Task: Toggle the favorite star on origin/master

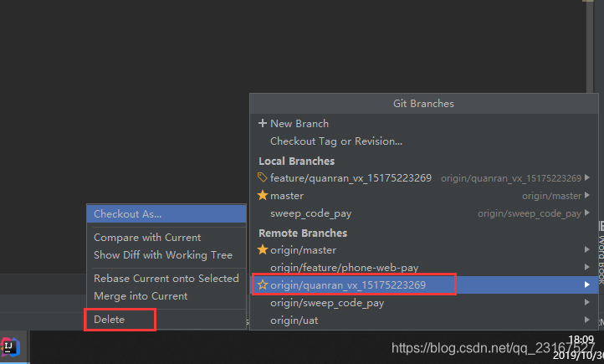Action: pos(263,249)
